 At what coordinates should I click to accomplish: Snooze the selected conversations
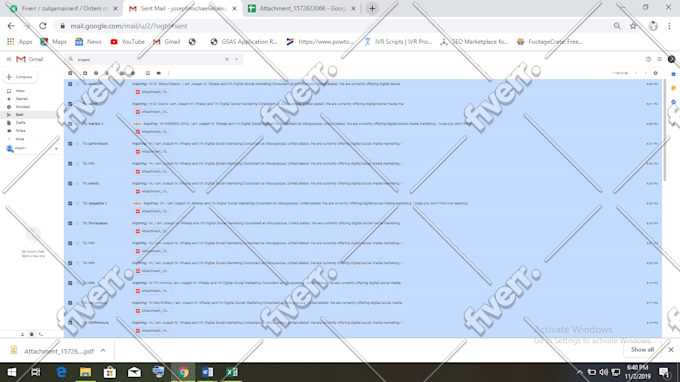tap(133, 73)
